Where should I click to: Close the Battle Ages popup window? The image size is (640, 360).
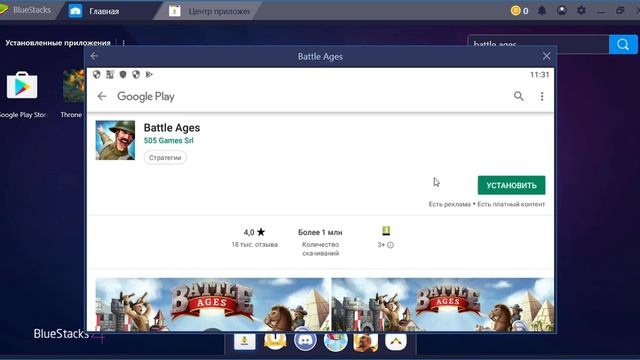pyautogui.click(x=547, y=56)
